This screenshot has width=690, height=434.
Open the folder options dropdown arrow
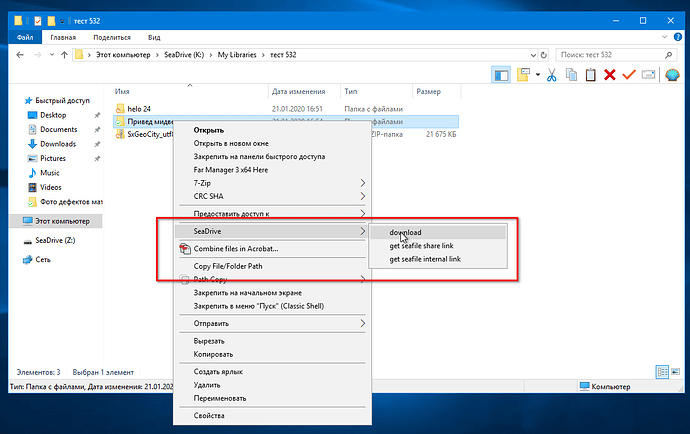[x=538, y=75]
